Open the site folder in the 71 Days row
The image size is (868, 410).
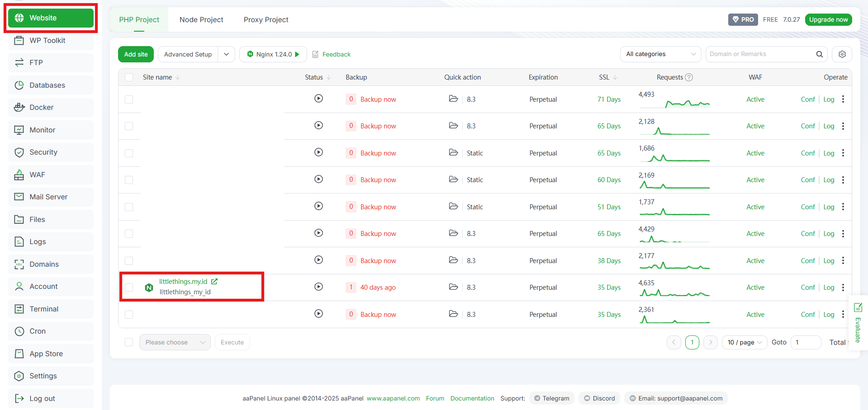(x=453, y=99)
